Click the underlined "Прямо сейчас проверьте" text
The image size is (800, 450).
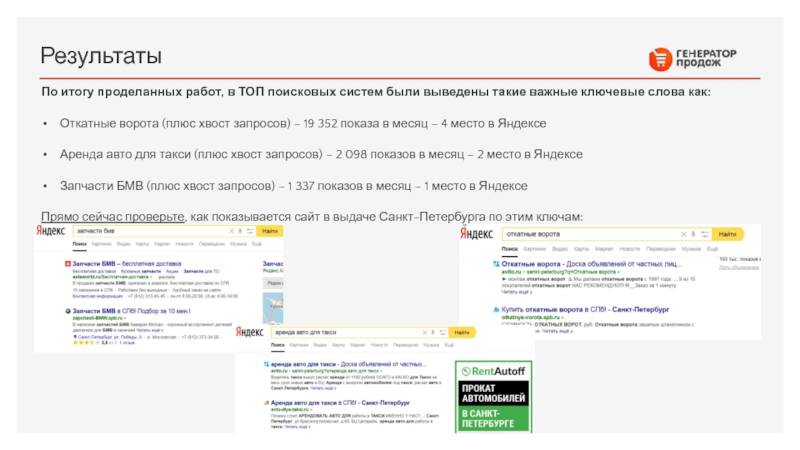(112, 217)
